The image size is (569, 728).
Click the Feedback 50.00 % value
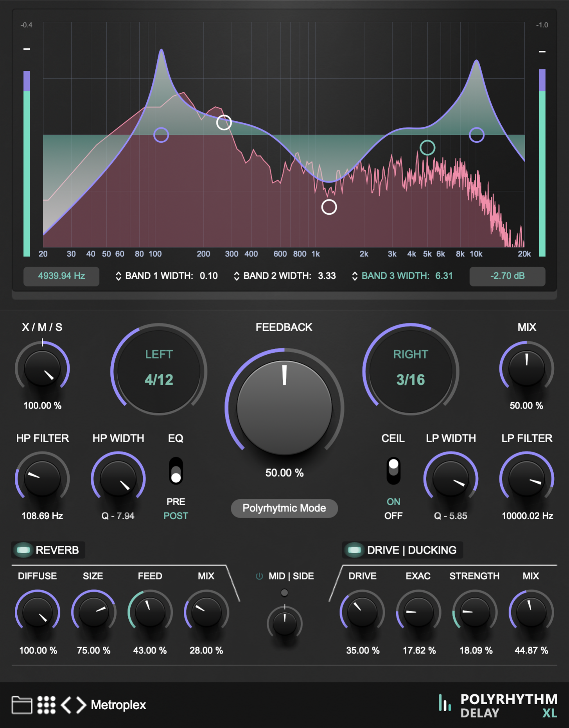click(x=284, y=473)
